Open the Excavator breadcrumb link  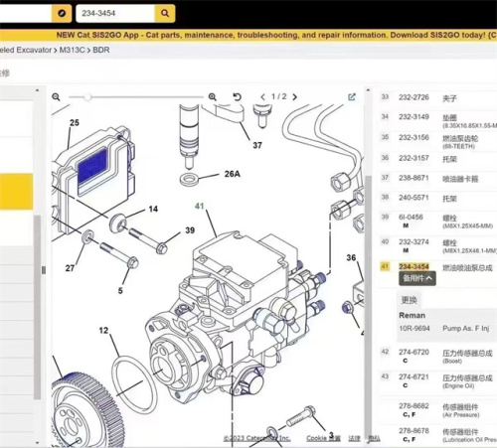(26, 50)
